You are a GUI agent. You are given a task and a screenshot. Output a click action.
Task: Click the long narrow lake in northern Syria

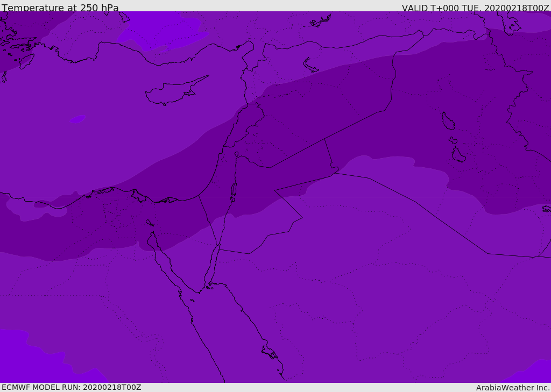[x=311, y=66]
